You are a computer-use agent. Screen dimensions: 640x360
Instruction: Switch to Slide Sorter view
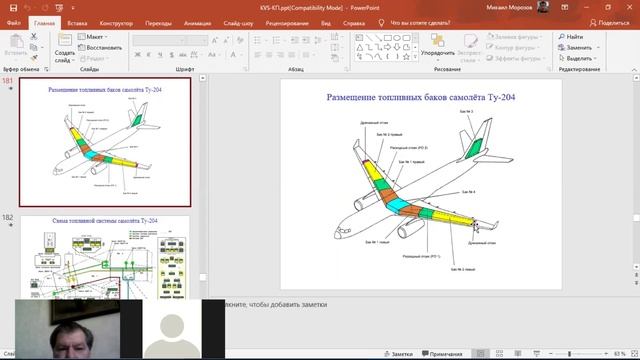click(x=499, y=353)
